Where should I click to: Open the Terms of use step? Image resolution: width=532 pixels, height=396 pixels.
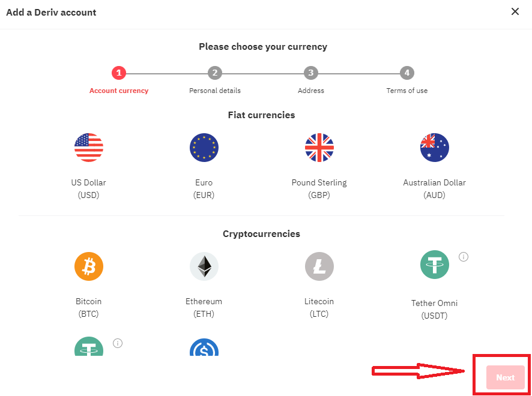407,73
